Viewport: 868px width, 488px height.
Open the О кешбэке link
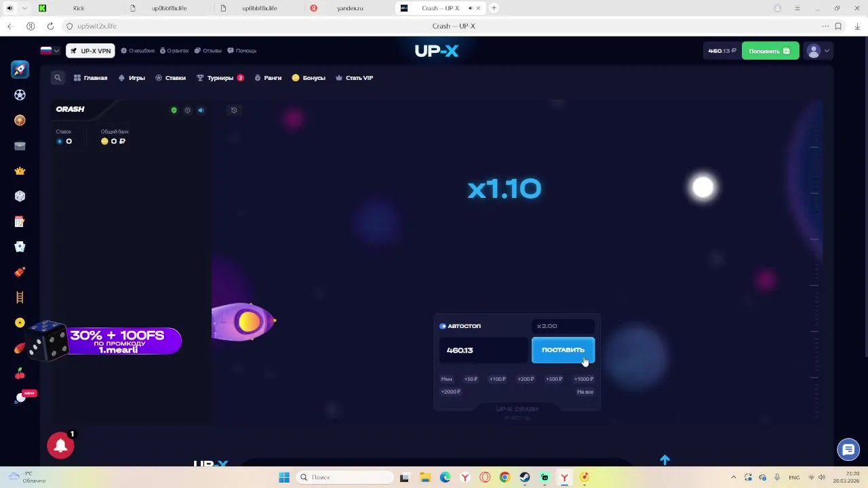click(138, 51)
